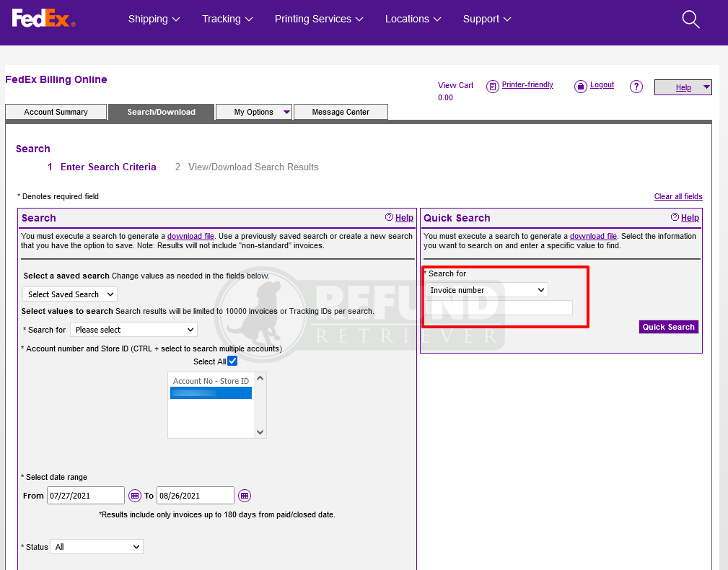Image resolution: width=728 pixels, height=570 pixels.
Task: Open the Select Saved Search dropdown
Action: (70, 294)
